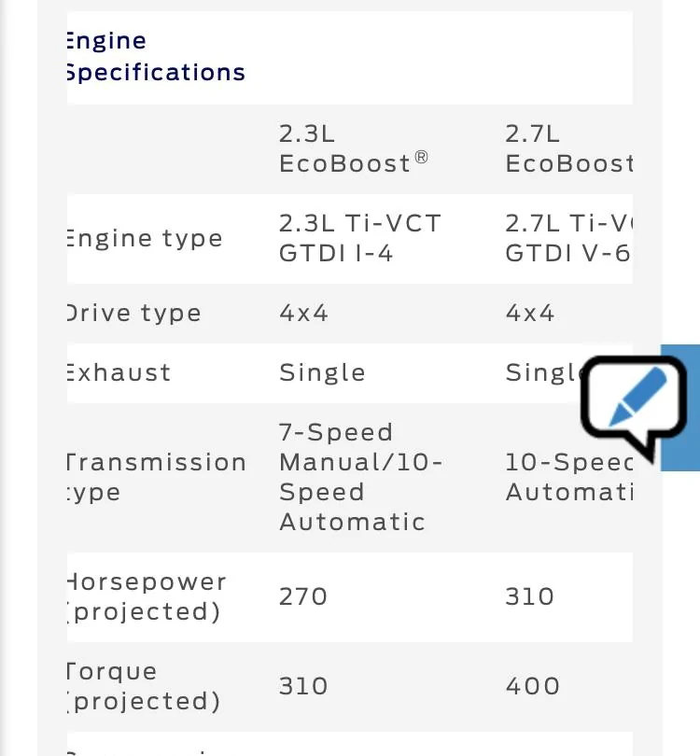Select the Horsepower (projected) row label
This screenshot has height=756, width=700.
pos(147,597)
